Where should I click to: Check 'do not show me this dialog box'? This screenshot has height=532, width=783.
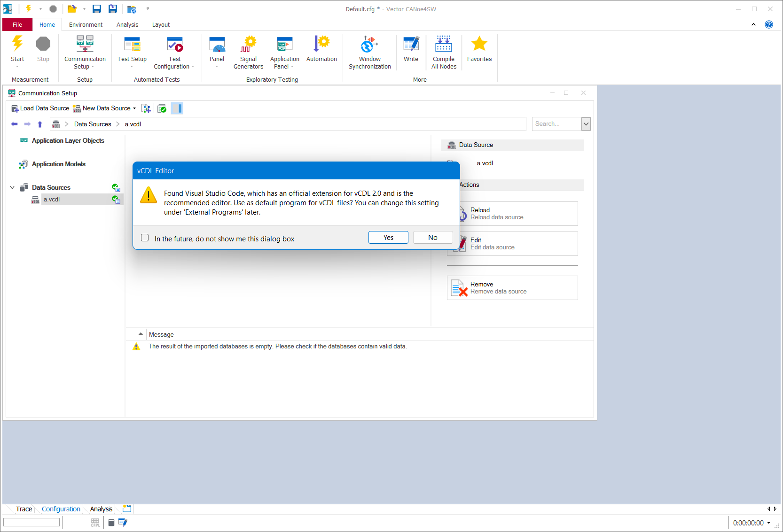point(145,238)
